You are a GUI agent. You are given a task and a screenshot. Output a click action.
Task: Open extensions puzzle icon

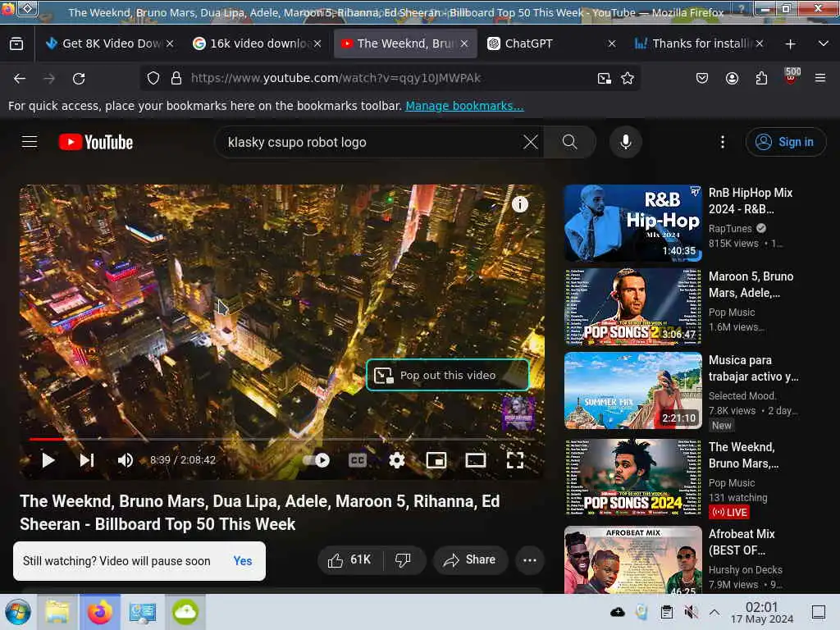(761, 78)
